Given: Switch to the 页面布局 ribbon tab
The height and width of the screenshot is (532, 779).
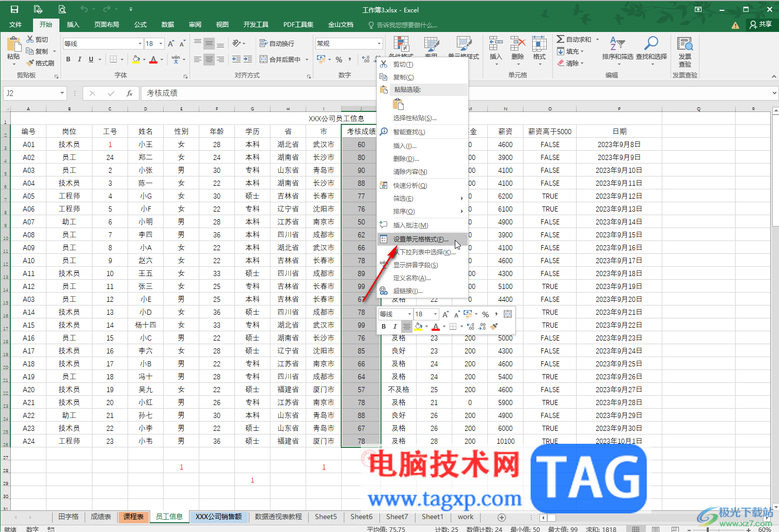Looking at the screenshot, I should [x=107, y=24].
